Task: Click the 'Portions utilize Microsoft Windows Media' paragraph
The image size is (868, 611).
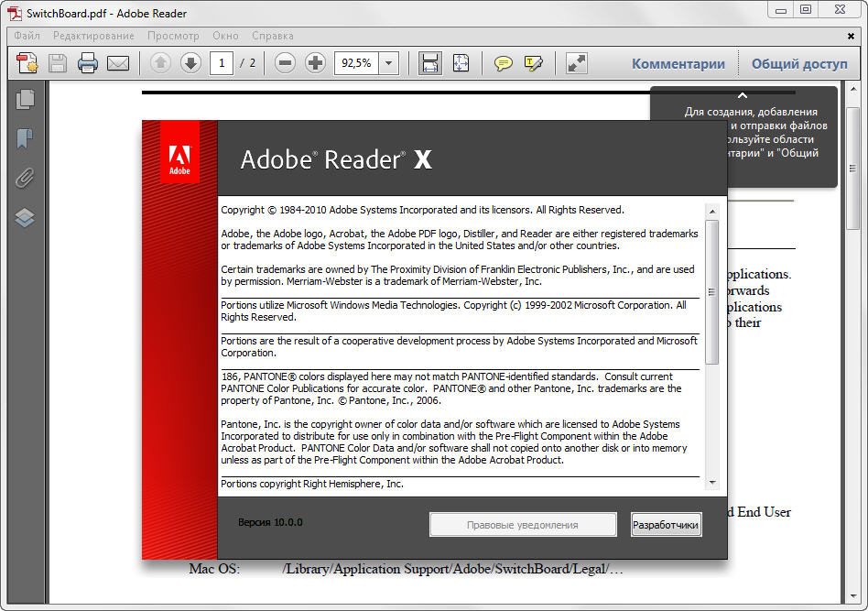Action: pyautogui.click(x=454, y=311)
